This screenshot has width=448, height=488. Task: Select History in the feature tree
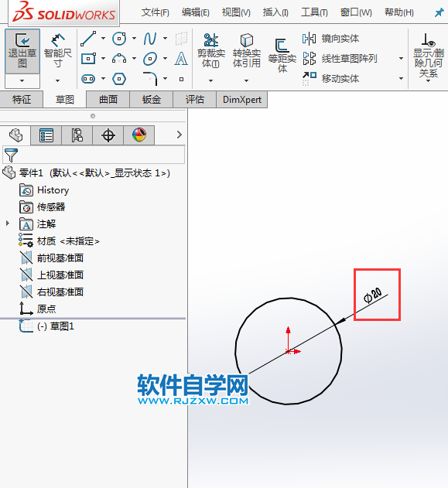point(44,189)
